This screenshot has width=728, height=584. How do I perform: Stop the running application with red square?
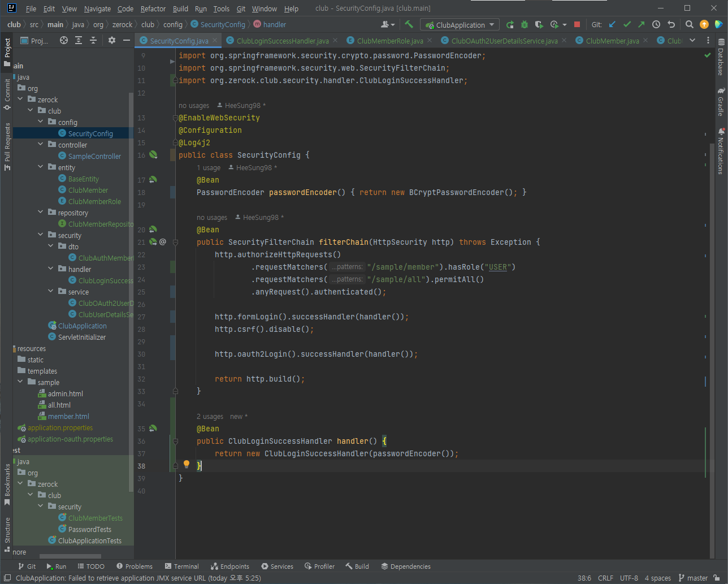[x=577, y=24]
